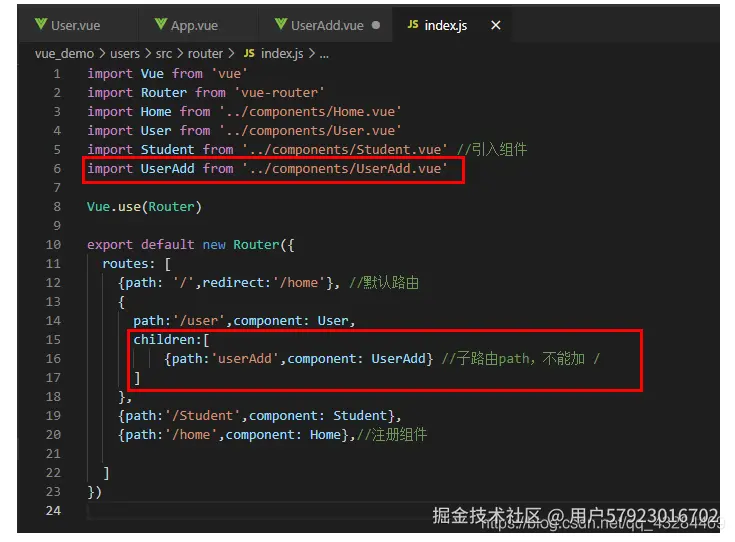The height and width of the screenshot is (542, 735).
Task: Click '../components/UserAdd.vue' import path
Action: (345, 169)
